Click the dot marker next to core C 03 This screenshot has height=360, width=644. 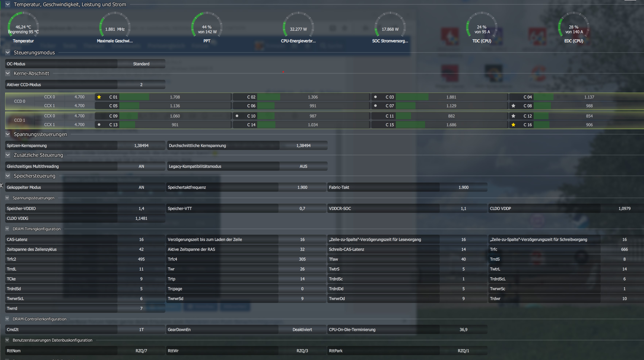[375, 97]
